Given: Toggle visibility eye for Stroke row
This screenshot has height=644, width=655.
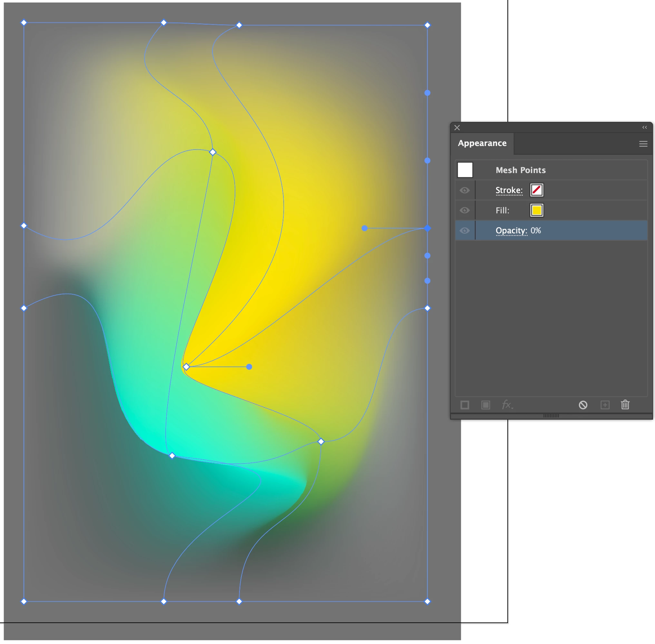Looking at the screenshot, I should coord(464,190).
